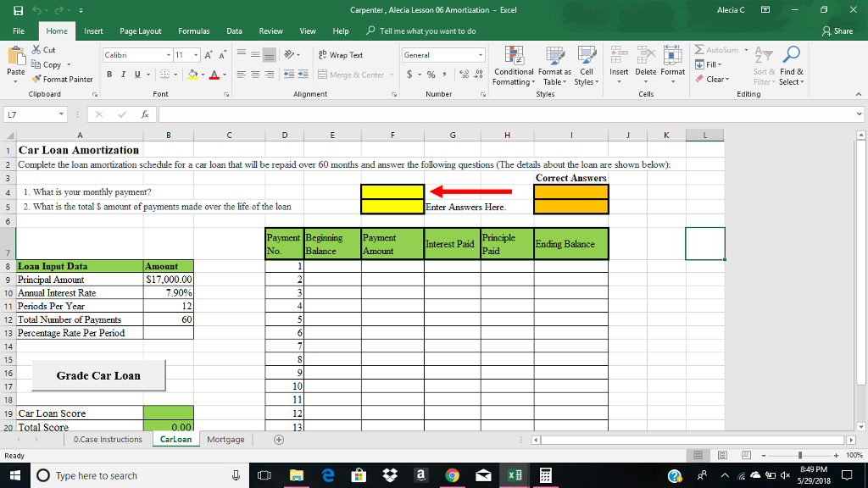Click the Cell Styles icon
Viewport: 868px width, 488px height.
[586, 65]
